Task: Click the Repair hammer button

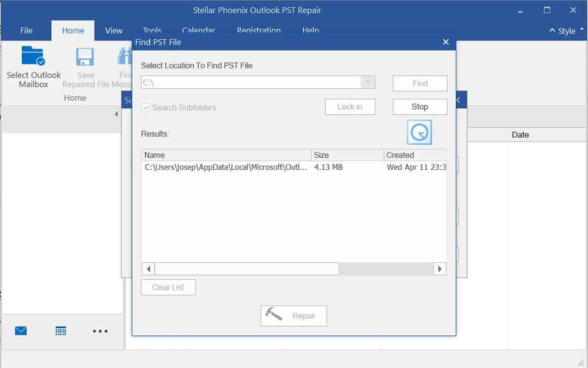Action: click(293, 316)
